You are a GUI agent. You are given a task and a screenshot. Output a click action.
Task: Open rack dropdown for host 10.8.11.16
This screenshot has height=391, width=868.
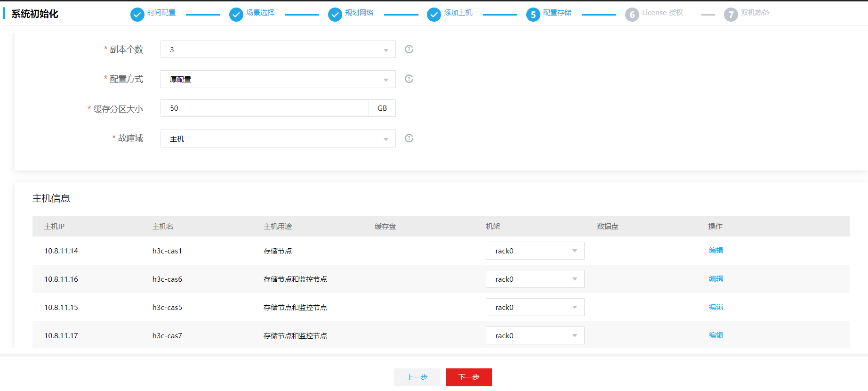point(535,279)
